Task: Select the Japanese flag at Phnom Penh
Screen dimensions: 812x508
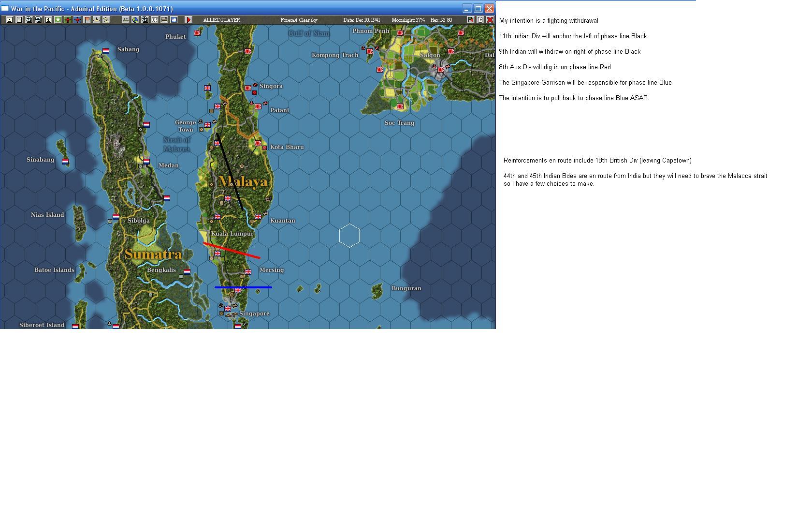Action: [400, 32]
